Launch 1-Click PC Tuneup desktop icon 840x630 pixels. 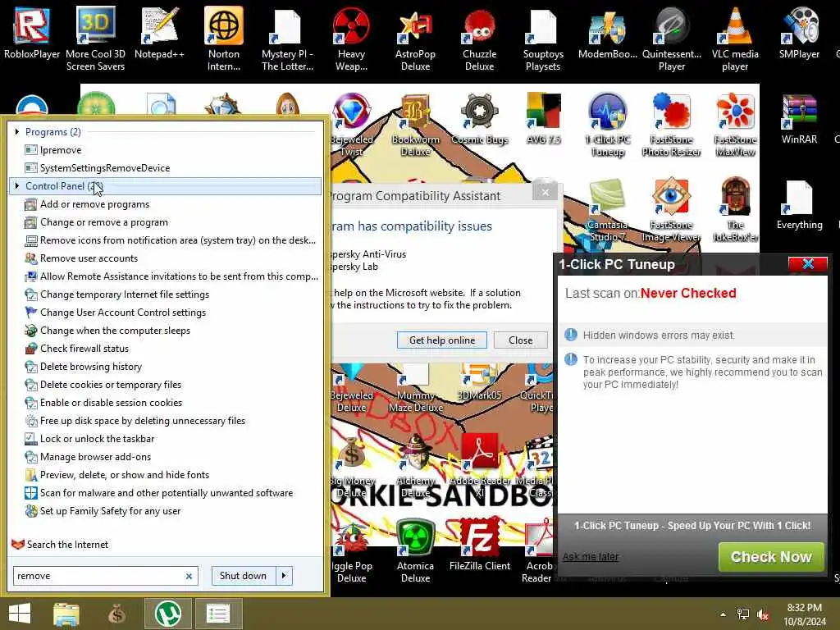(x=608, y=125)
